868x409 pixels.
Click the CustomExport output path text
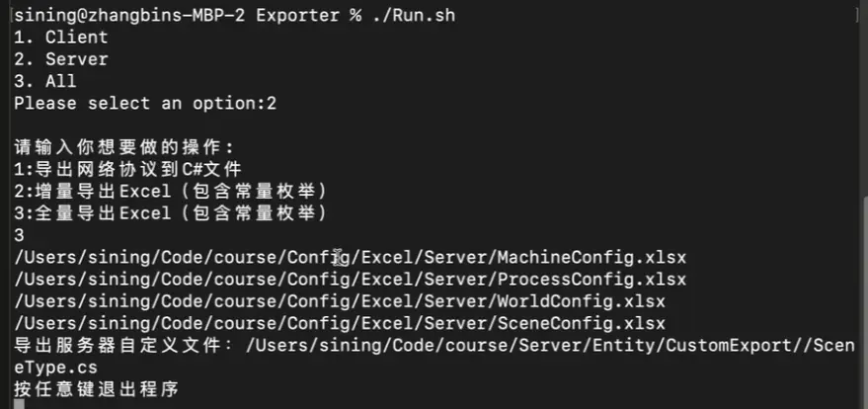point(550,346)
